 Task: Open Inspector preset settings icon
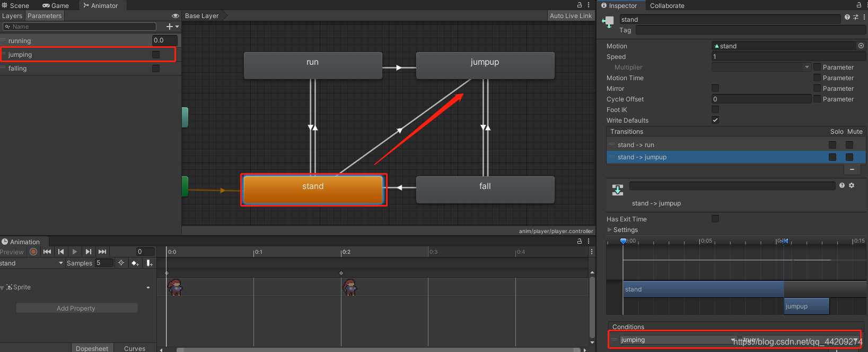[x=856, y=17]
